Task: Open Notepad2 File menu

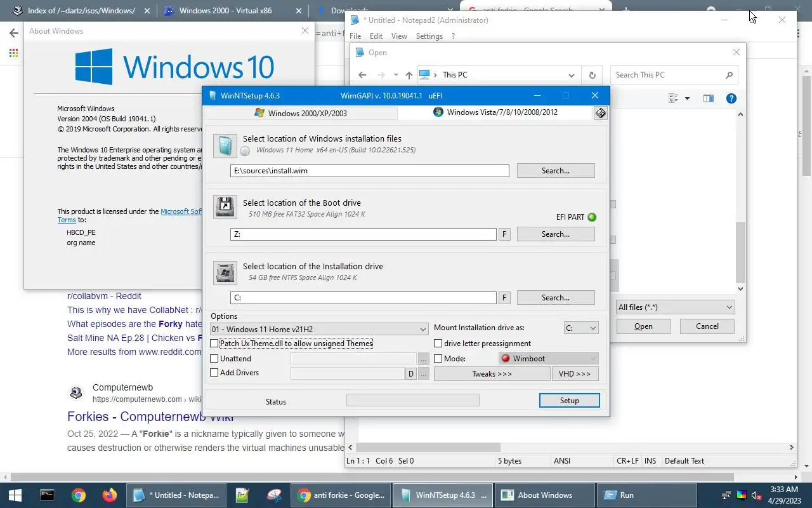Action: [x=355, y=36]
